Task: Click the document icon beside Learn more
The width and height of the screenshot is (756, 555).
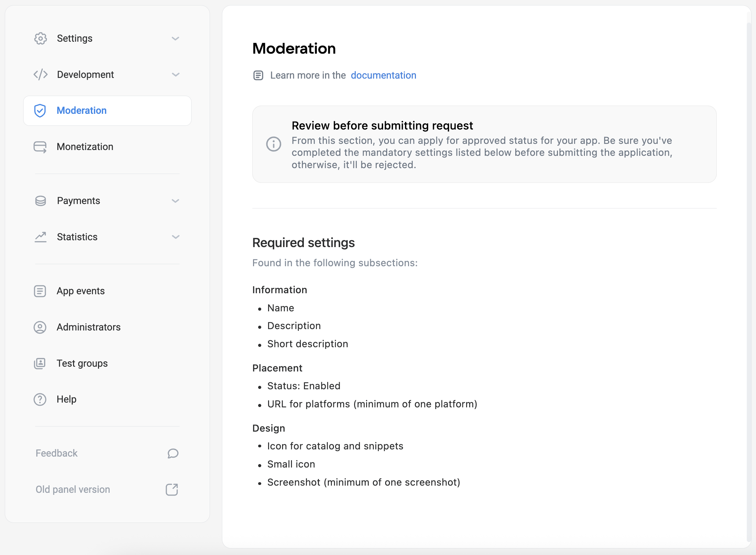Action: (x=258, y=75)
